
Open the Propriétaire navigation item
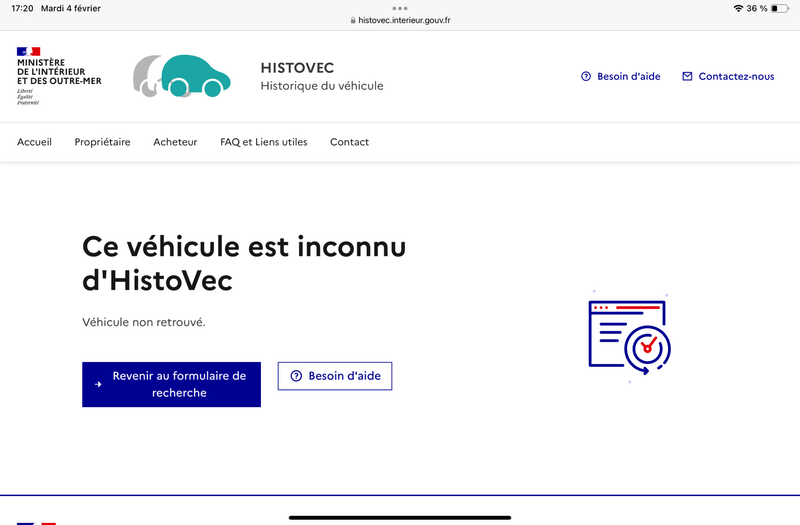point(103,142)
